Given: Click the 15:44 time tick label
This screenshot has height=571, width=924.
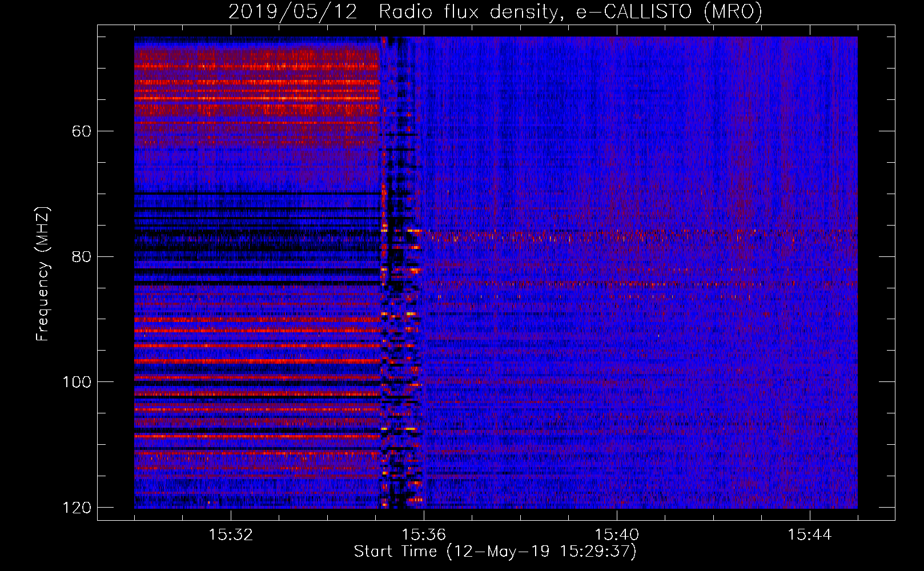Looking at the screenshot, I should coord(810,535).
